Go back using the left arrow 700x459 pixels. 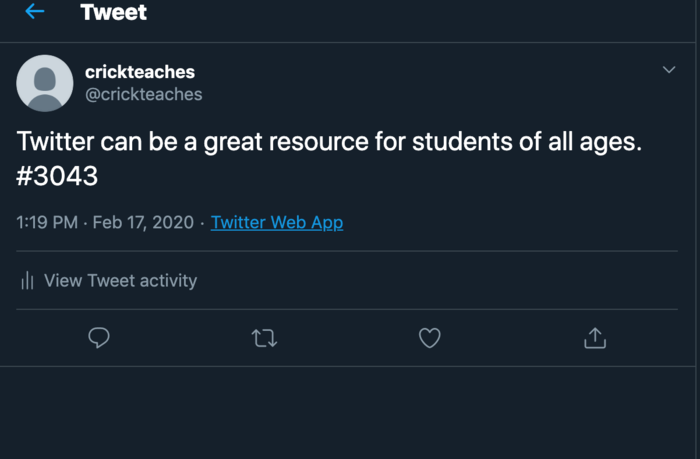[35, 12]
